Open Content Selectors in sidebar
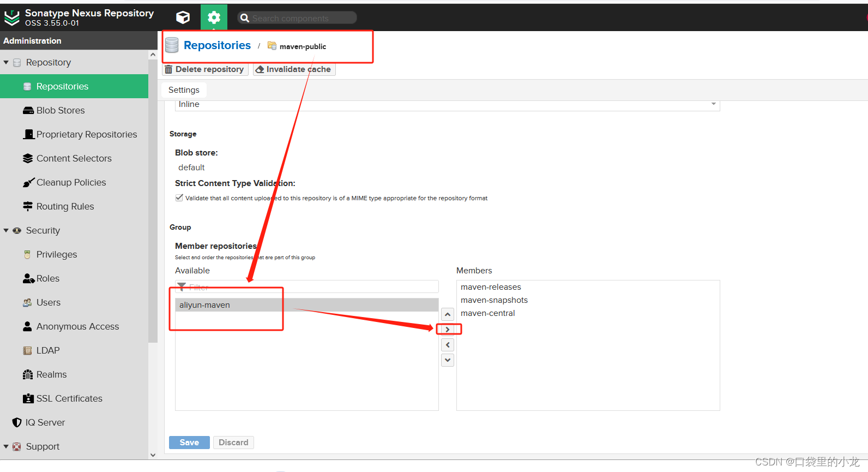Viewport: 868px width, 472px height. (x=74, y=158)
